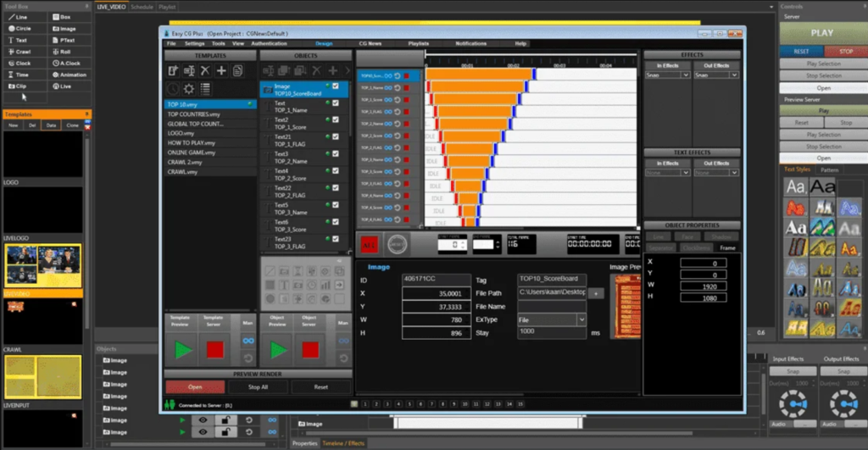Image resolution: width=868 pixels, height=450 pixels.
Task: Expand the In Effects dropdown under Effects
Action: (667, 75)
